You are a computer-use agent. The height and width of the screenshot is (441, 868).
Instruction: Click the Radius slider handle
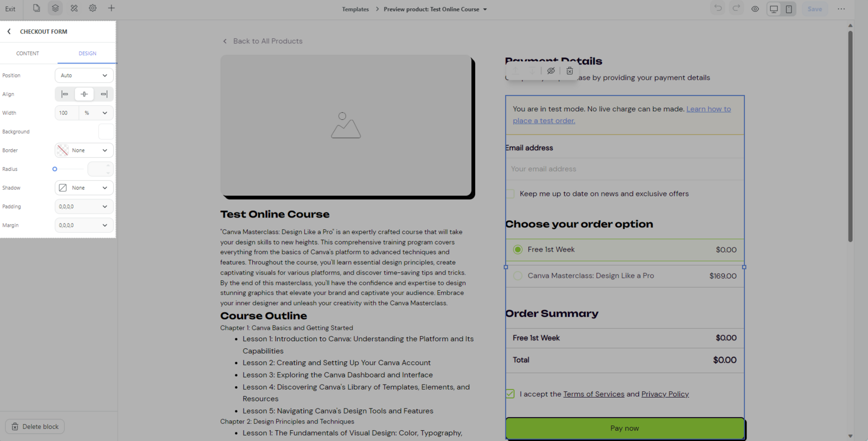click(55, 169)
